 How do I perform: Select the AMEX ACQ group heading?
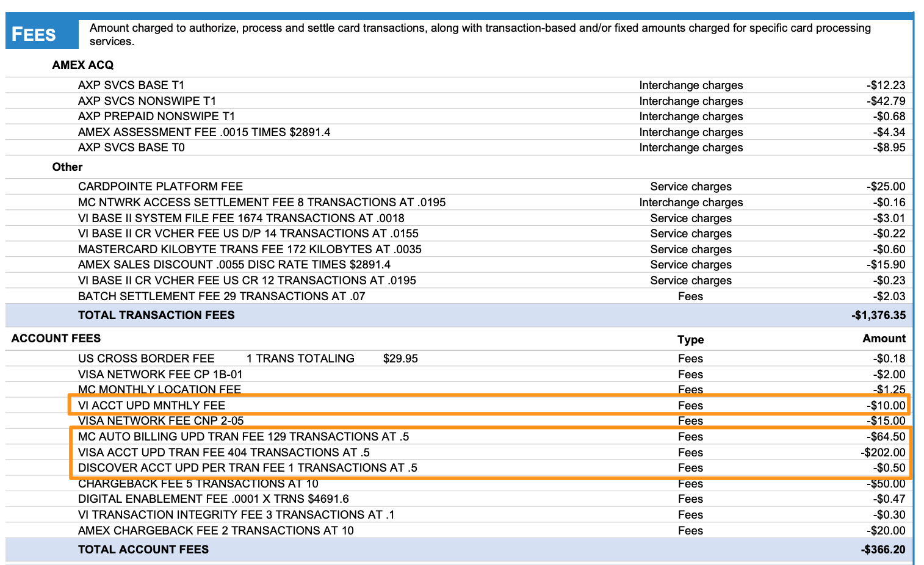82,65
